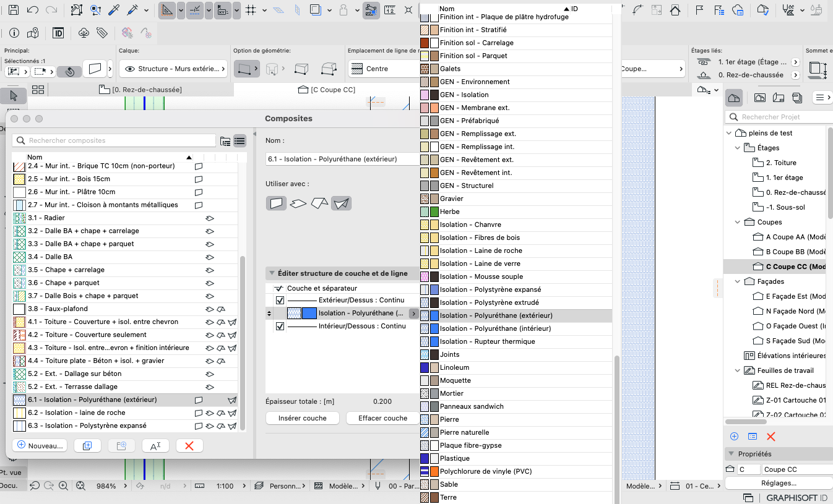Toggle the Extérieur/Dessus line checkbox
The width and height of the screenshot is (833, 504).
(280, 300)
